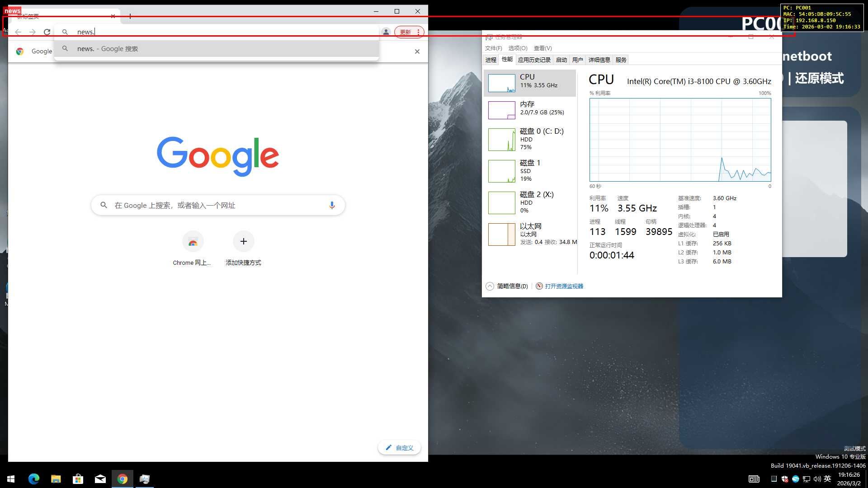
Task: Open File Explorer from taskbar
Action: tap(56, 479)
